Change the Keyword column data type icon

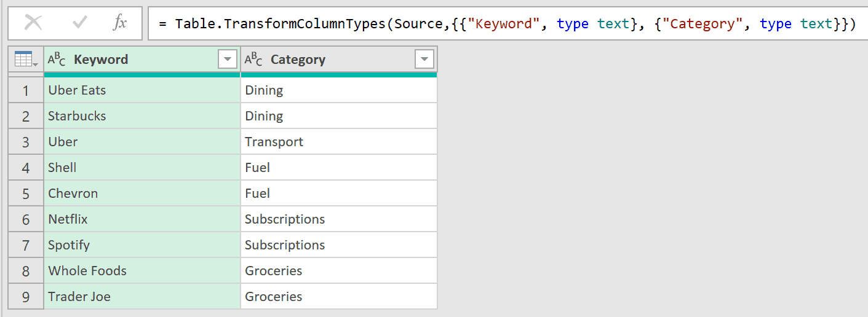tap(57, 60)
